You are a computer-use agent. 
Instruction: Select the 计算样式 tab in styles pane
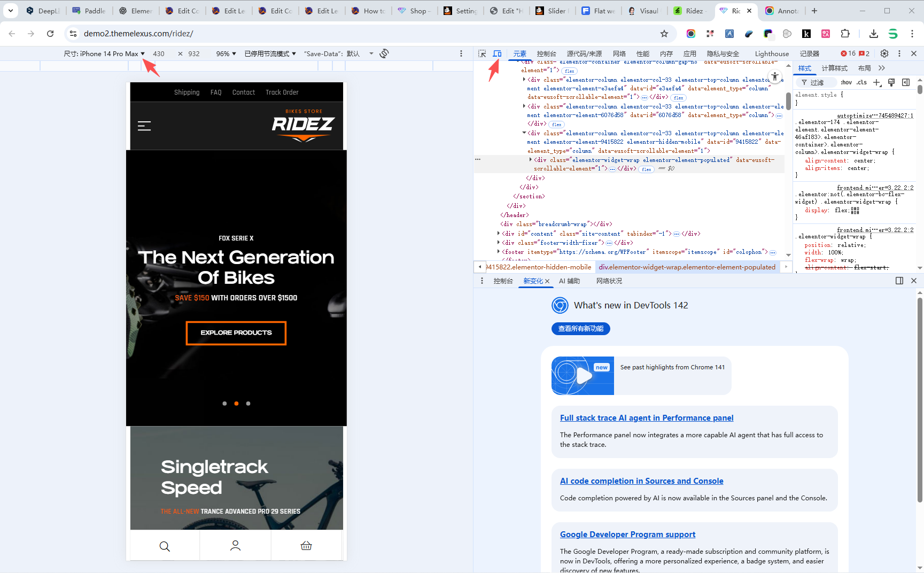[x=834, y=68]
